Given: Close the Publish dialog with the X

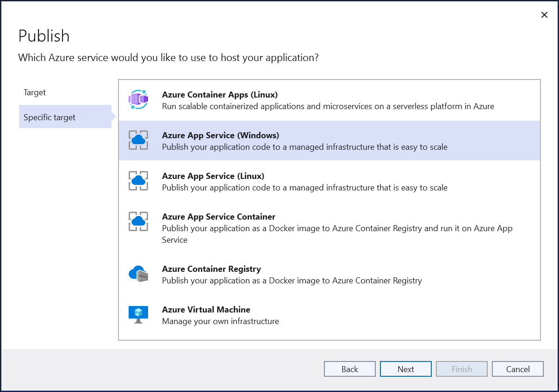Looking at the screenshot, I should [544, 15].
